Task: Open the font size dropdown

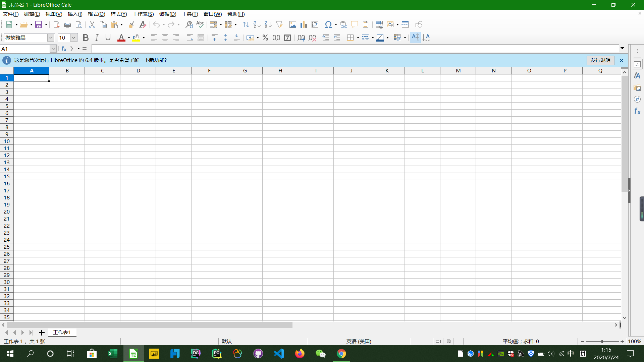Action: click(x=73, y=38)
